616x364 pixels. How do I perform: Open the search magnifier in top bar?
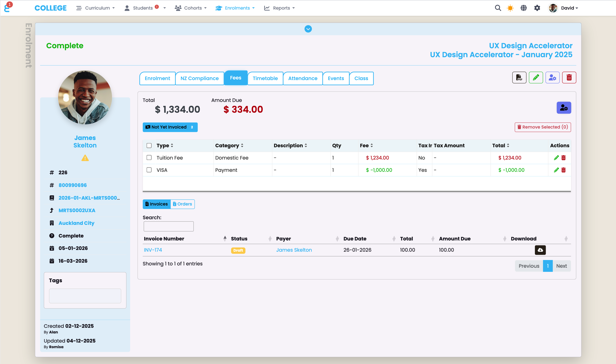[x=498, y=8]
